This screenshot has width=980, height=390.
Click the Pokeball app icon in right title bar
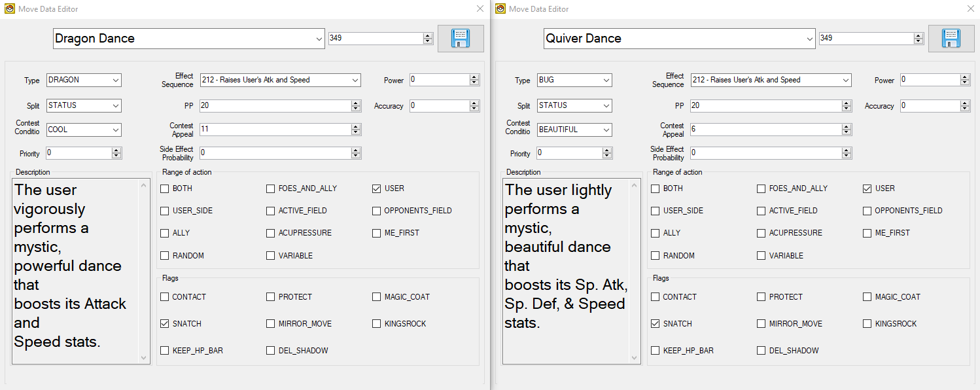point(500,9)
